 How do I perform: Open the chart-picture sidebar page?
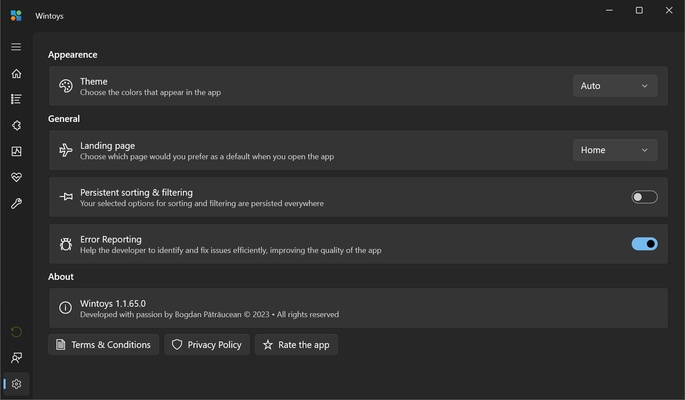pos(16,151)
